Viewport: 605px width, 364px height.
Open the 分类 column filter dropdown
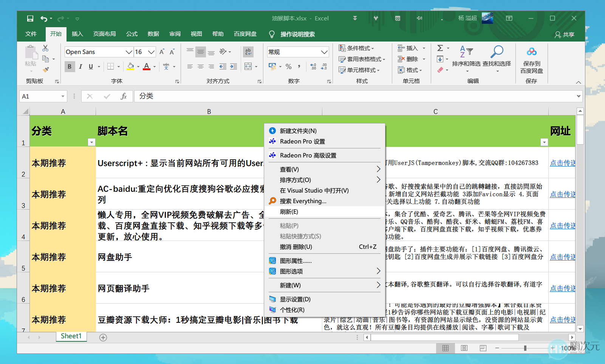91,142
